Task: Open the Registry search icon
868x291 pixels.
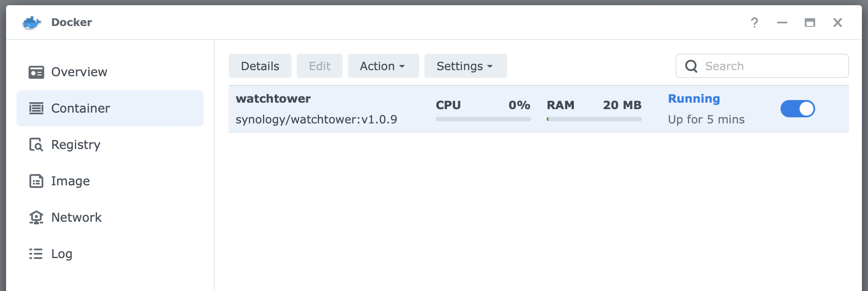Action: (x=36, y=145)
